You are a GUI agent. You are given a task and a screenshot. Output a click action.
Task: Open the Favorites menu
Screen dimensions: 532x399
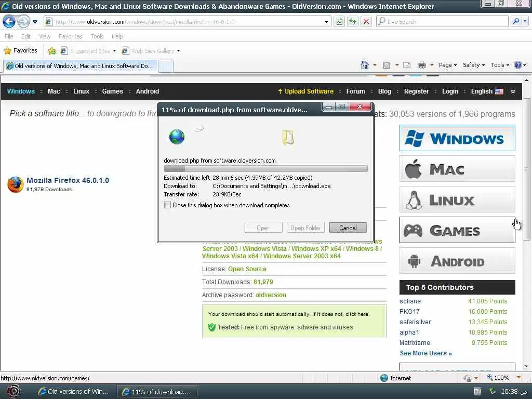70,36
